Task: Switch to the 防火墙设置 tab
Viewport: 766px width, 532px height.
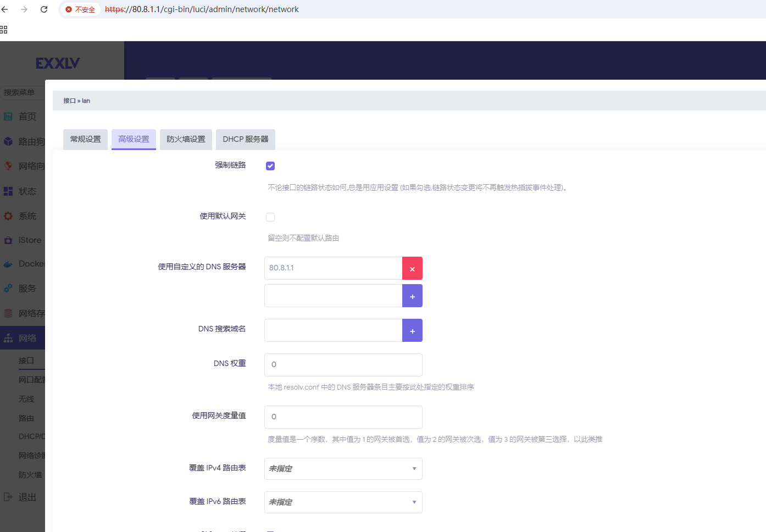Action: [x=186, y=140]
